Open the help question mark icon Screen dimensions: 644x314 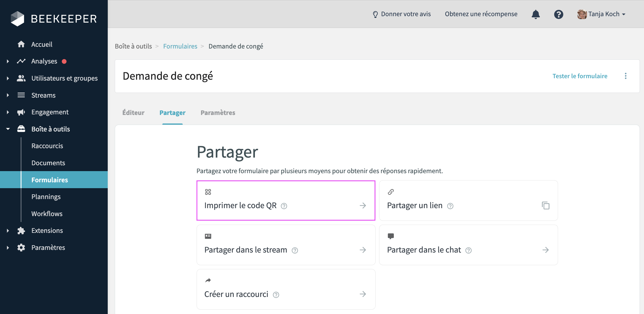(558, 14)
